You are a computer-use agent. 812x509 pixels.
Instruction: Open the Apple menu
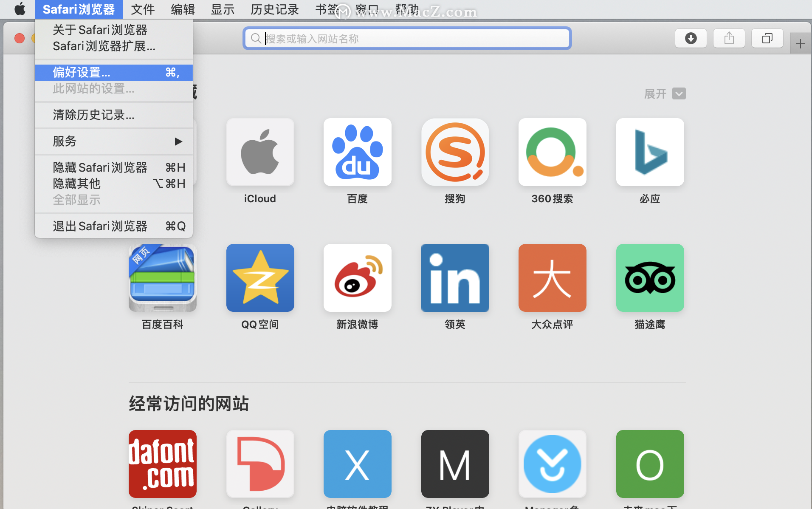tap(20, 9)
